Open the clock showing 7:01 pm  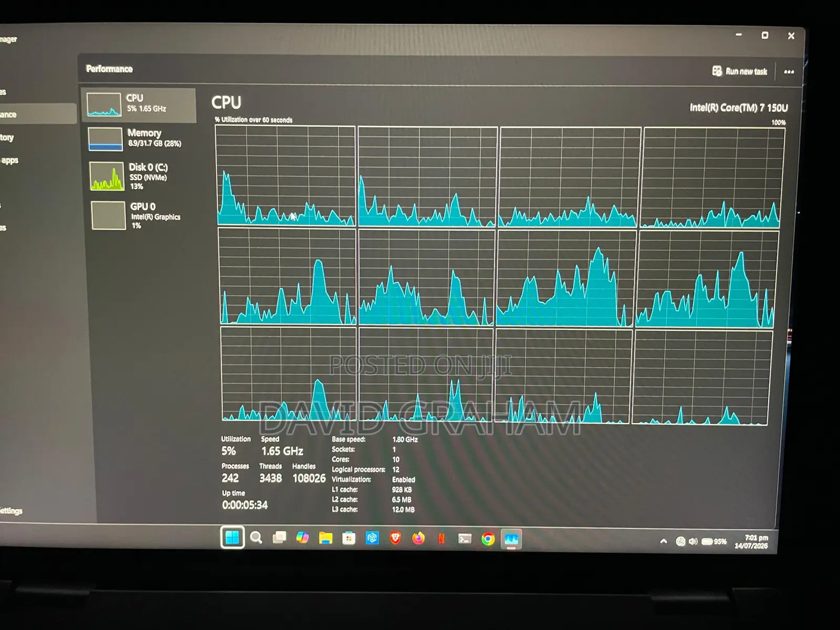pyautogui.click(x=751, y=542)
